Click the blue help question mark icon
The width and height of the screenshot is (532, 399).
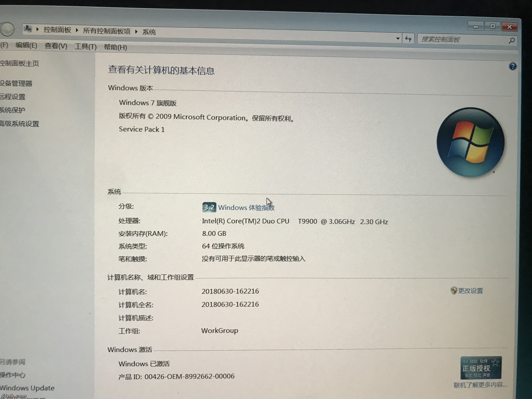tap(512, 66)
